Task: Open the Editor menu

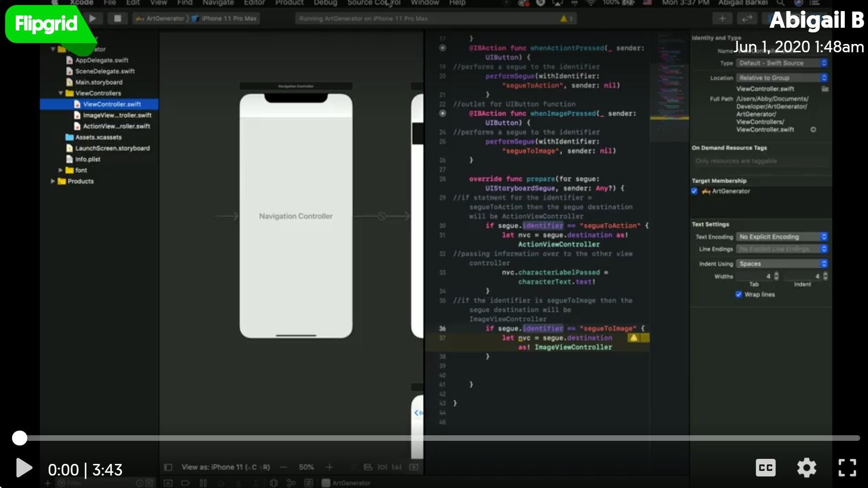Action: point(254,3)
